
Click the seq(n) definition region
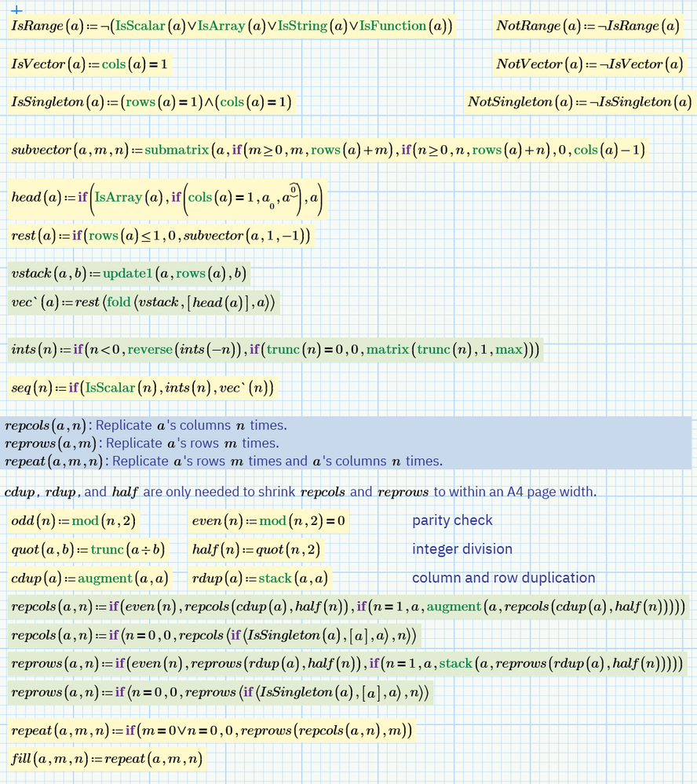[143, 388]
